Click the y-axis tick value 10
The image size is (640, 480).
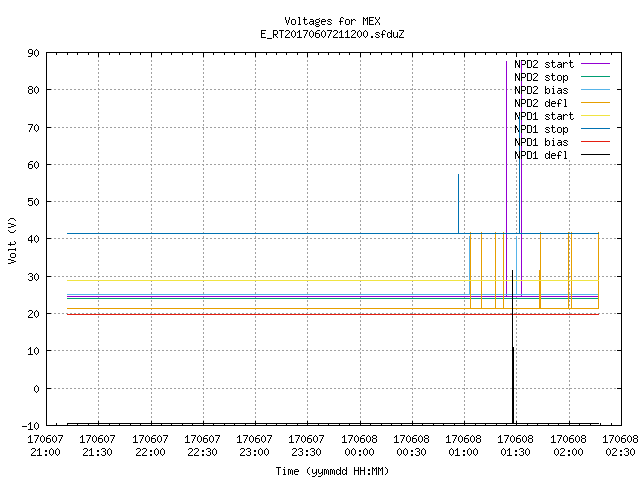pos(34,351)
